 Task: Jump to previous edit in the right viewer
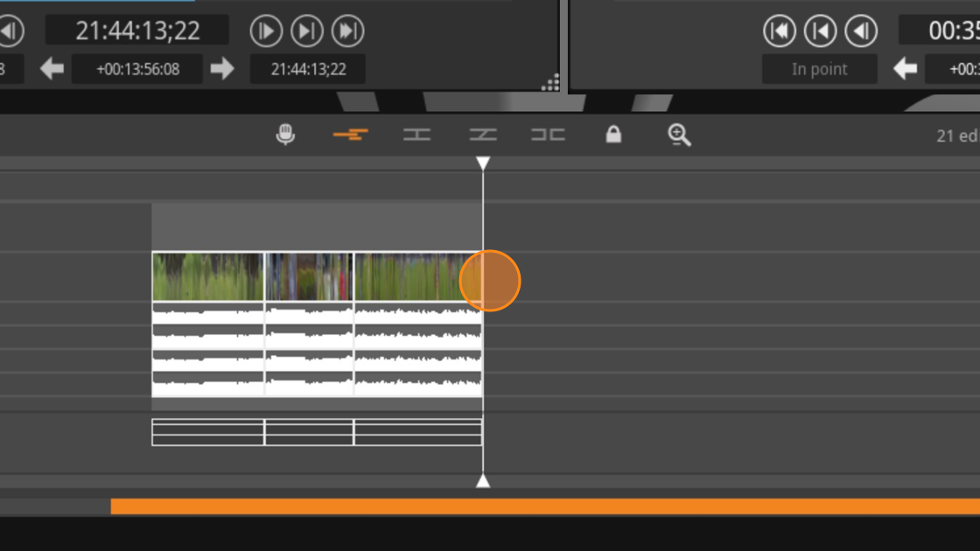point(821,31)
